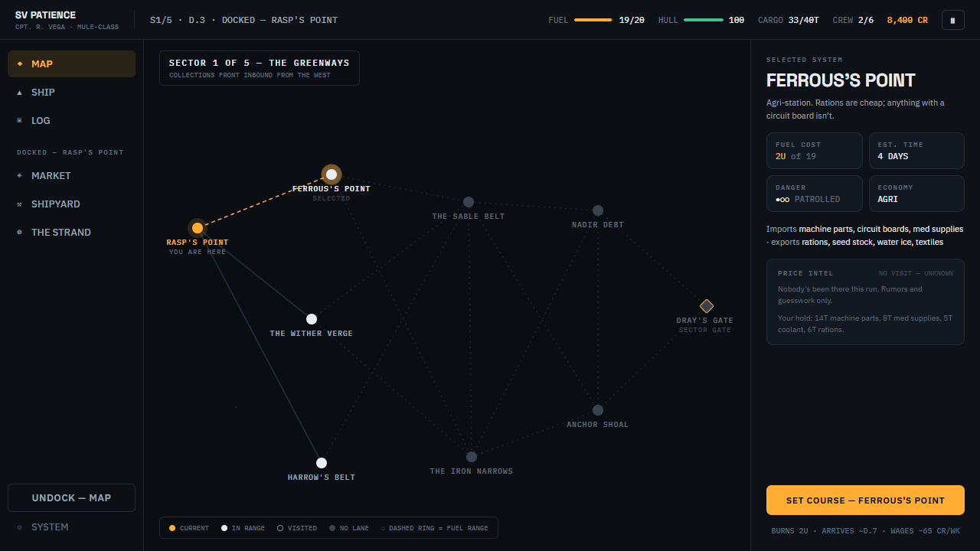Click the Cargo 33/40T readout
The height and width of the screenshot is (551, 980).
click(x=789, y=20)
